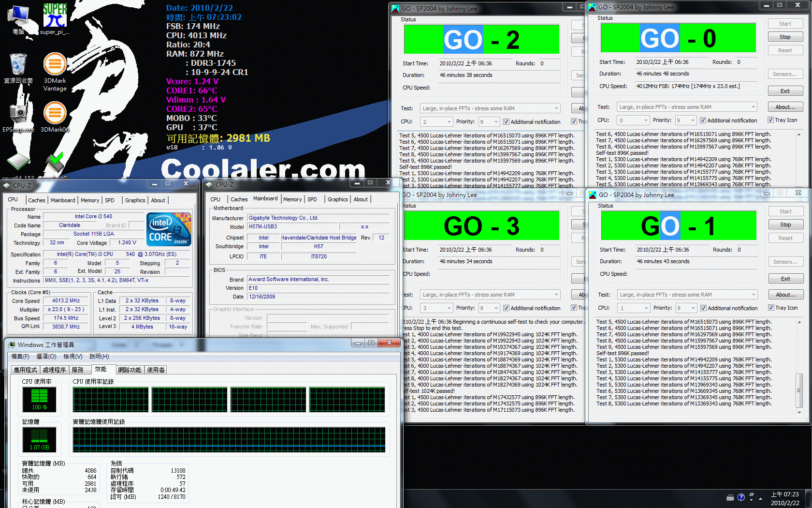The image size is (812, 508).
Task: Switch to Memory tab in left CPU-Z window
Action: (x=90, y=200)
